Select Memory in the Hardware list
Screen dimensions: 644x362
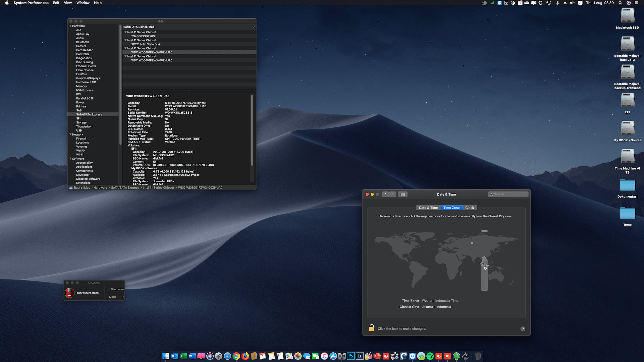coord(81,86)
